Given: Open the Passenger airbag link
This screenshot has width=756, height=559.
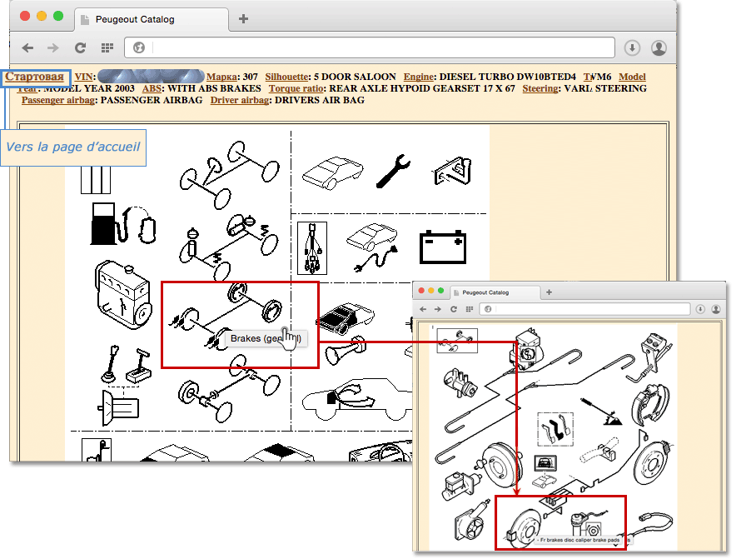Looking at the screenshot, I should pos(57,100).
